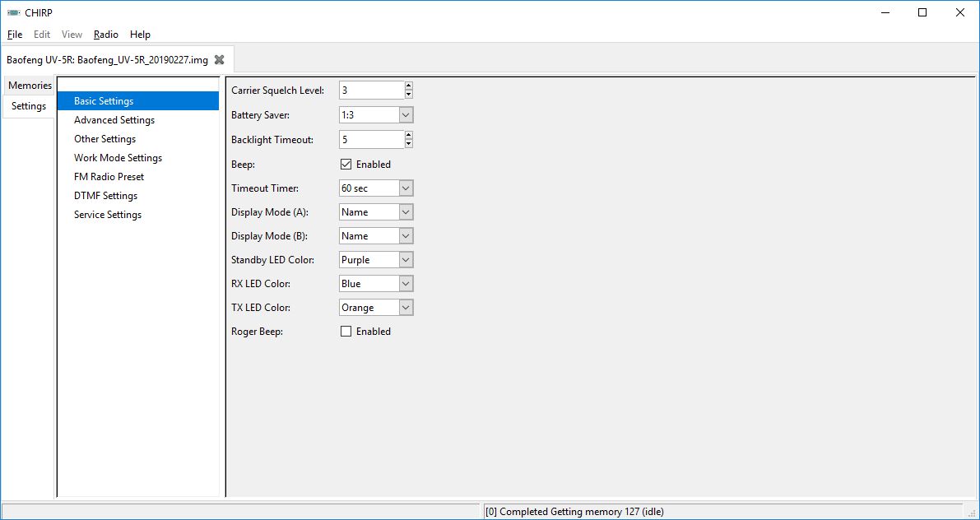Decrease Backlight Timeout with down arrow
The height and width of the screenshot is (520, 980).
408,144
